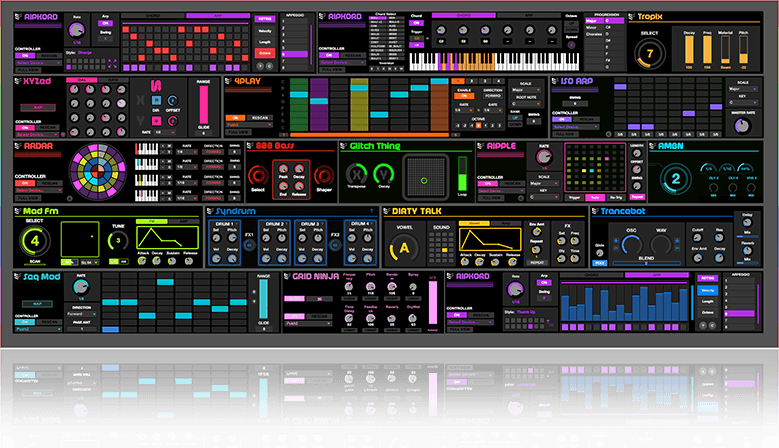
Task: Select the RIPPLE Trigger tab
Action: [x=574, y=197]
